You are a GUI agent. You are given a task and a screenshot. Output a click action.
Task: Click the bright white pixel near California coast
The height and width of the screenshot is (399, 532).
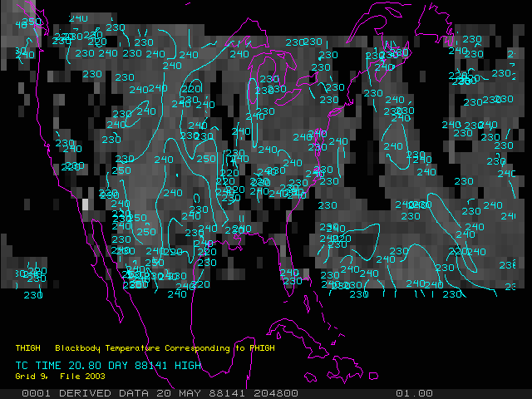[x=85, y=204]
